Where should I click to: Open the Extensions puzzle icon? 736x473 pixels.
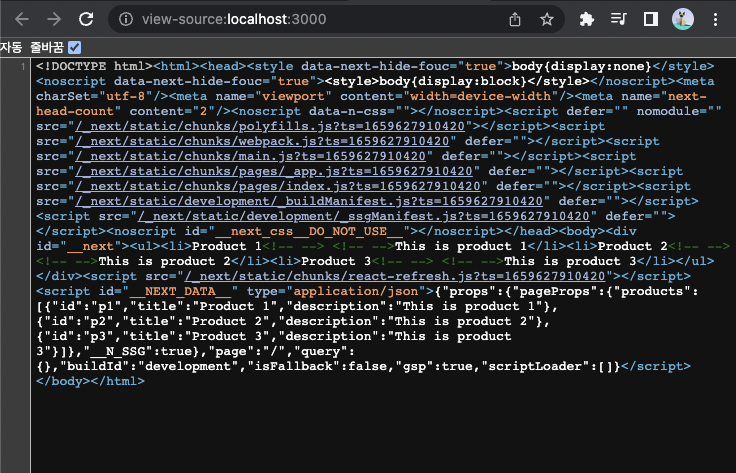[x=587, y=19]
